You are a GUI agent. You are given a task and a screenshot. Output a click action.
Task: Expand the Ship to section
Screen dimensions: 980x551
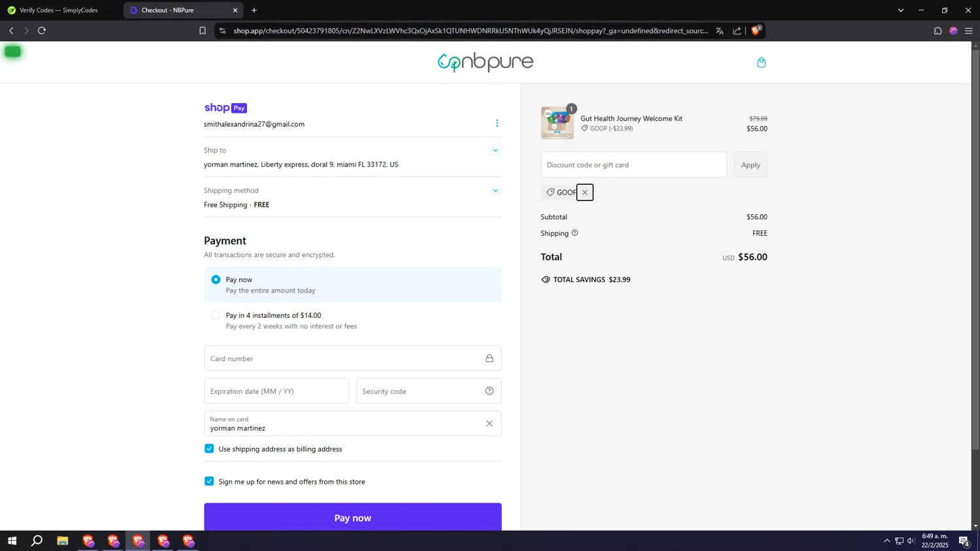(x=495, y=151)
